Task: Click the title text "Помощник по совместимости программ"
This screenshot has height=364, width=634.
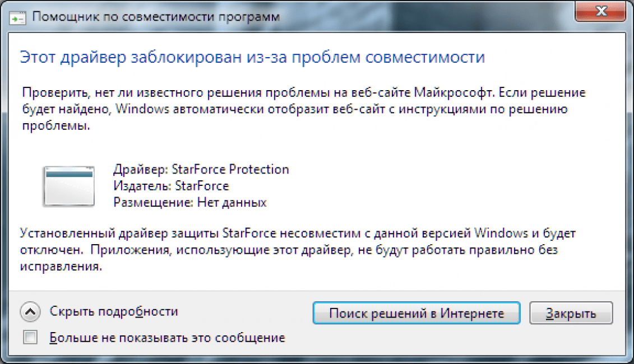Action: point(156,17)
